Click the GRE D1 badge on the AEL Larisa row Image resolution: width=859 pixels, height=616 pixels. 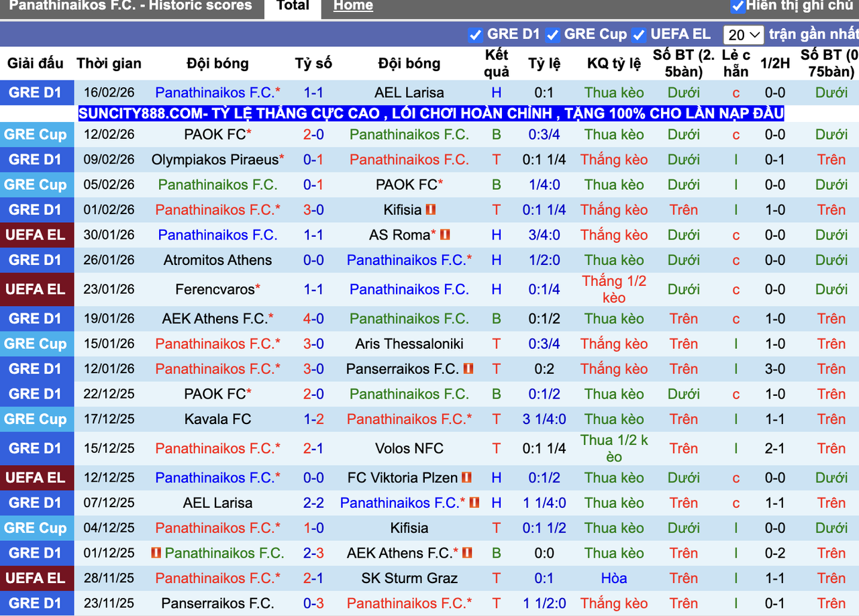click(38, 93)
